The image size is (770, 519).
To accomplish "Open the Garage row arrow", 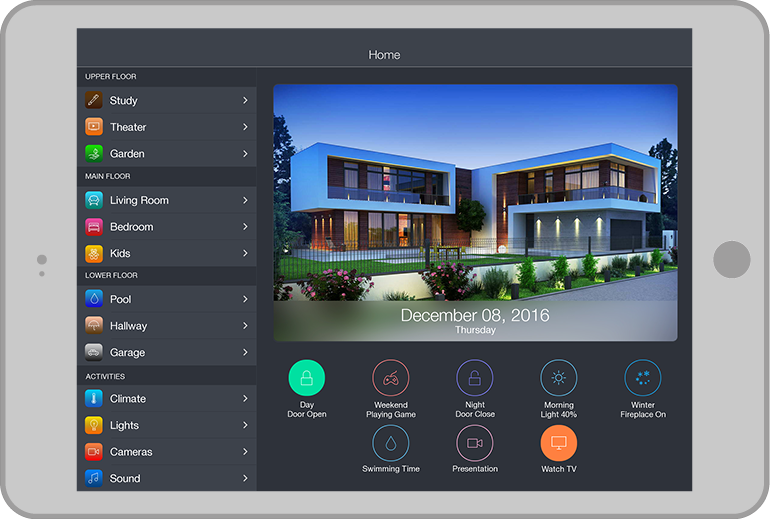I will pyautogui.click(x=245, y=352).
